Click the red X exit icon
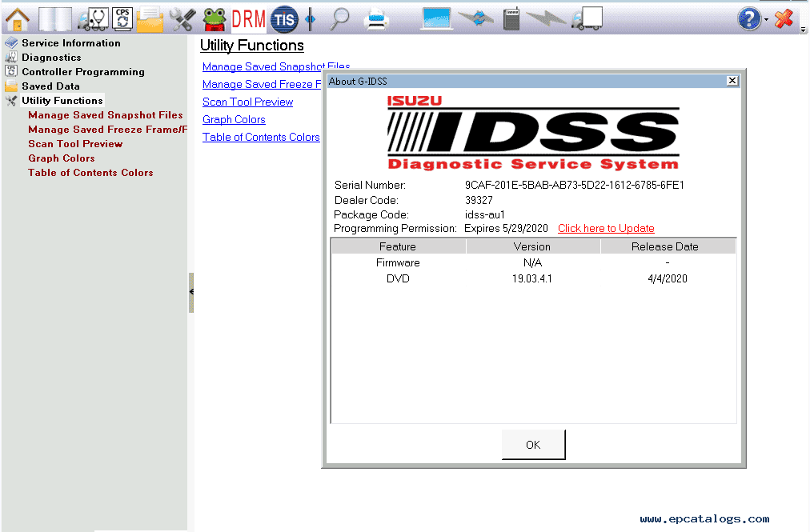This screenshot has width=810, height=532. coord(784,19)
